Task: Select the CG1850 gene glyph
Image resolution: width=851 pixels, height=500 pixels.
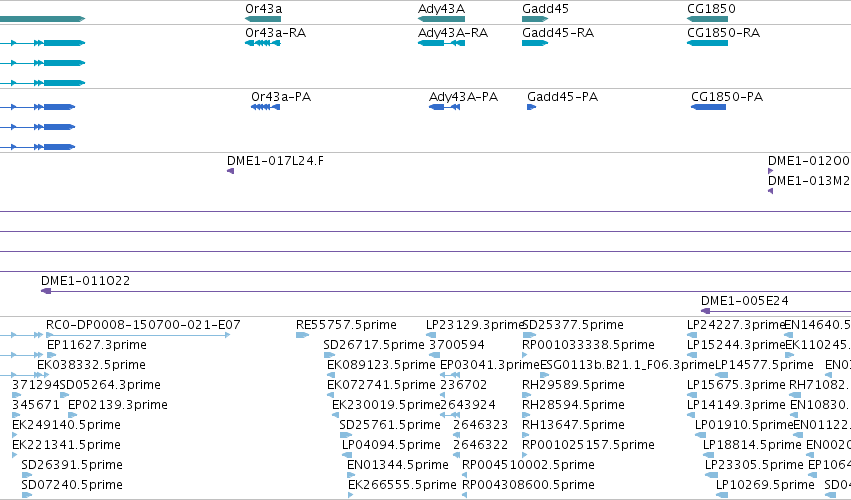Action: tap(707, 19)
